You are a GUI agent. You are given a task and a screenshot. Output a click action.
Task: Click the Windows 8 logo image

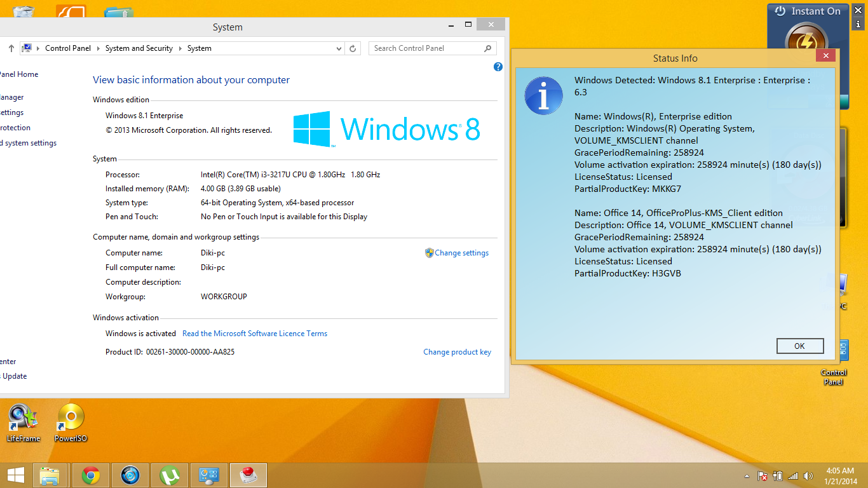(x=386, y=129)
